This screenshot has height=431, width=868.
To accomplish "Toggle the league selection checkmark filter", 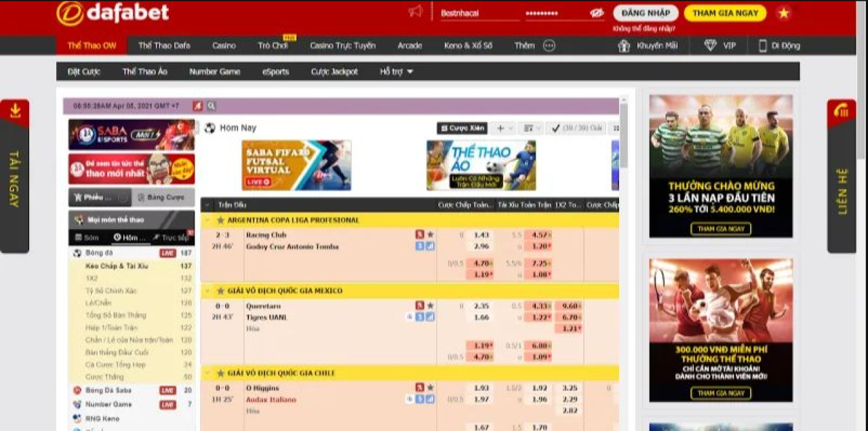I will tap(556, 128).
